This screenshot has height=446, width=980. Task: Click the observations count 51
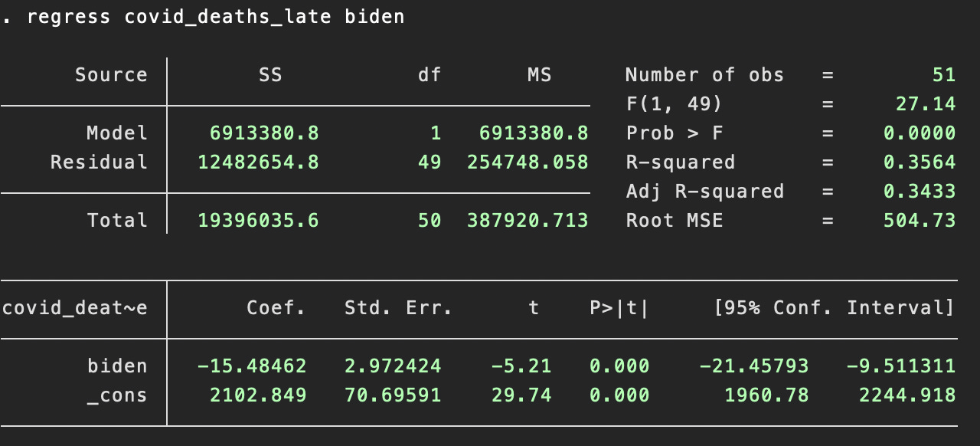[x=944, y=75]
